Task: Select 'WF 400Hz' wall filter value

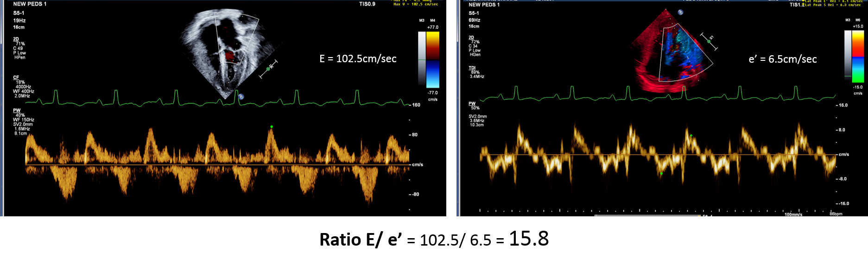Action: tap(24, 91)
